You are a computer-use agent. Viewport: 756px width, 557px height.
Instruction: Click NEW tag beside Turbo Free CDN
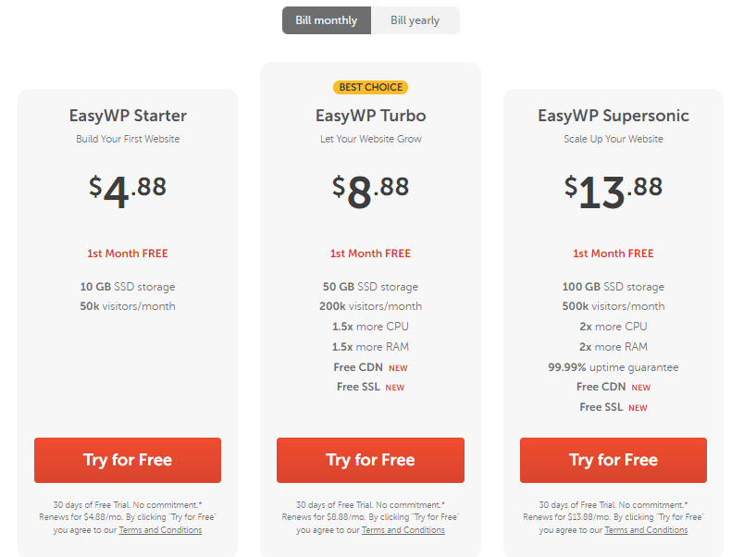[398, 368]
